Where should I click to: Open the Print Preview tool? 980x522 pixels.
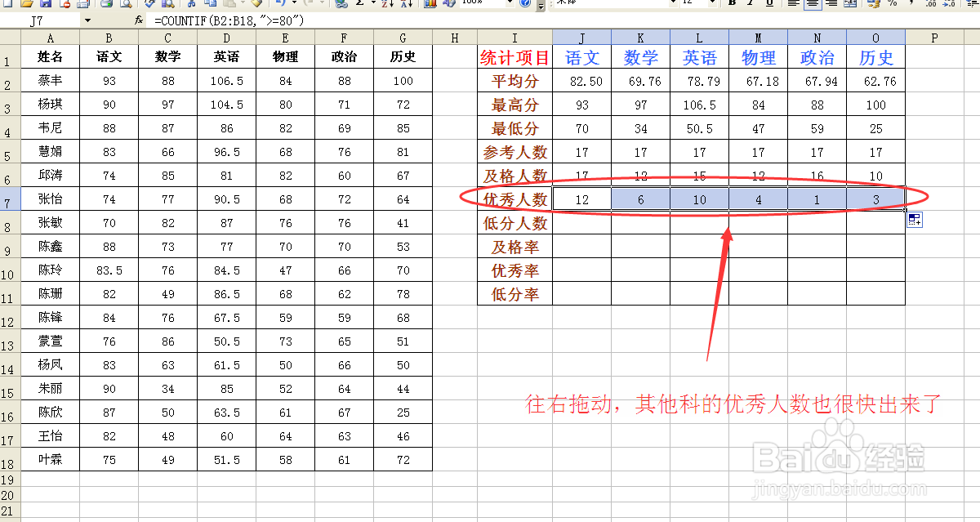(x=127, y=4)
